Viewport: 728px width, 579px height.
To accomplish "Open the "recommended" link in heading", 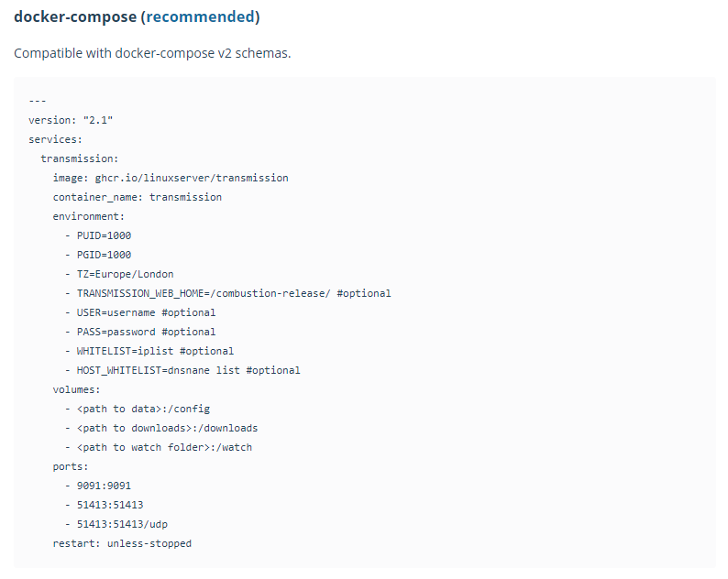I will 200,16.
